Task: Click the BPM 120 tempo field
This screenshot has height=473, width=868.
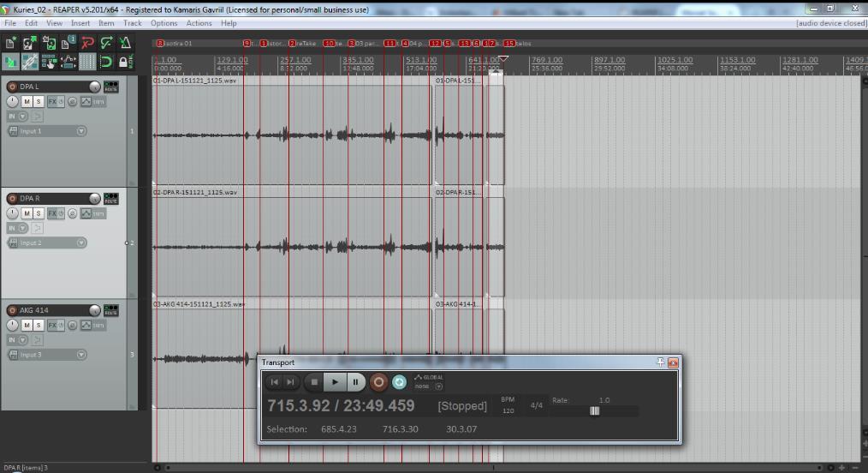Action: click(508, 411)
